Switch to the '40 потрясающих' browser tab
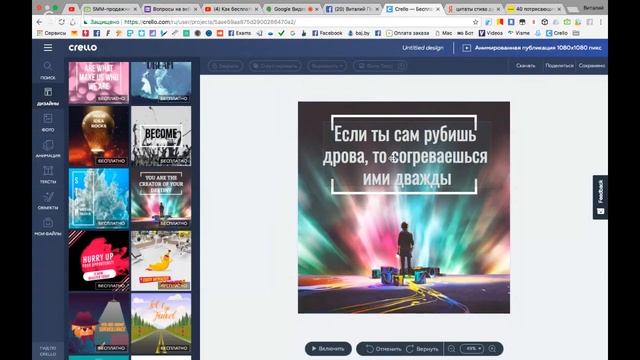This screenshot has width=640, height=360. [534, 9]
